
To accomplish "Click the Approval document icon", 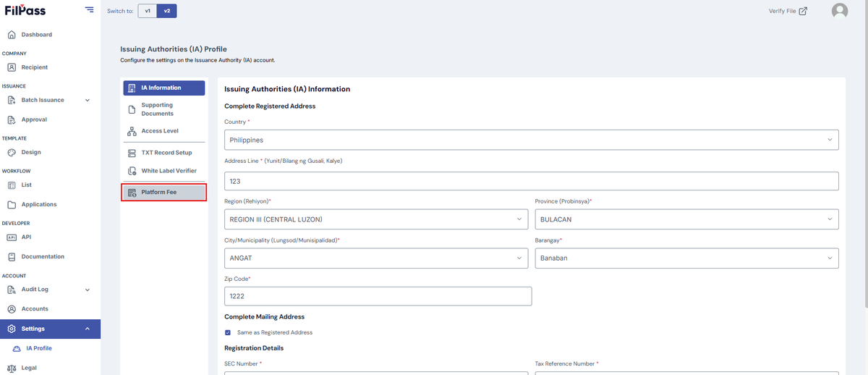I will pos(12,119).
